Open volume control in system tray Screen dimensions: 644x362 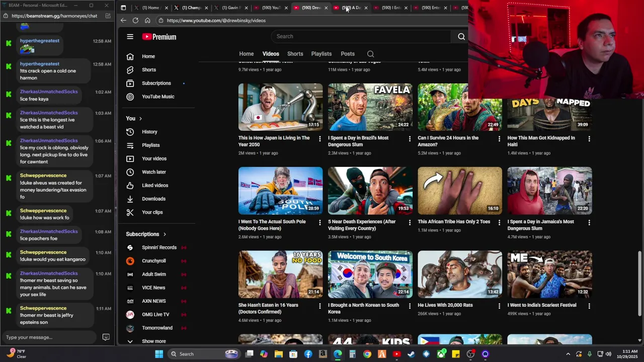click(x=608, y=354)
